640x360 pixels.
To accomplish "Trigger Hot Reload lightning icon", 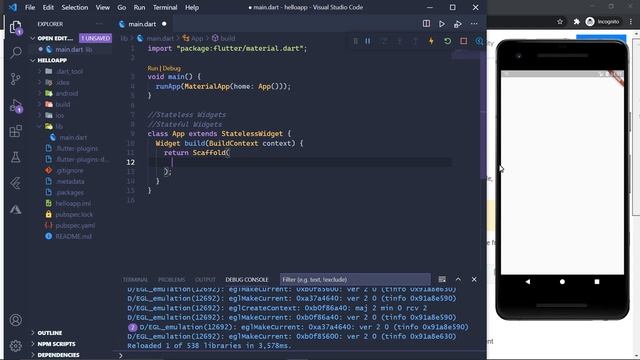I will pyautogui.click(x=431, y=41).
